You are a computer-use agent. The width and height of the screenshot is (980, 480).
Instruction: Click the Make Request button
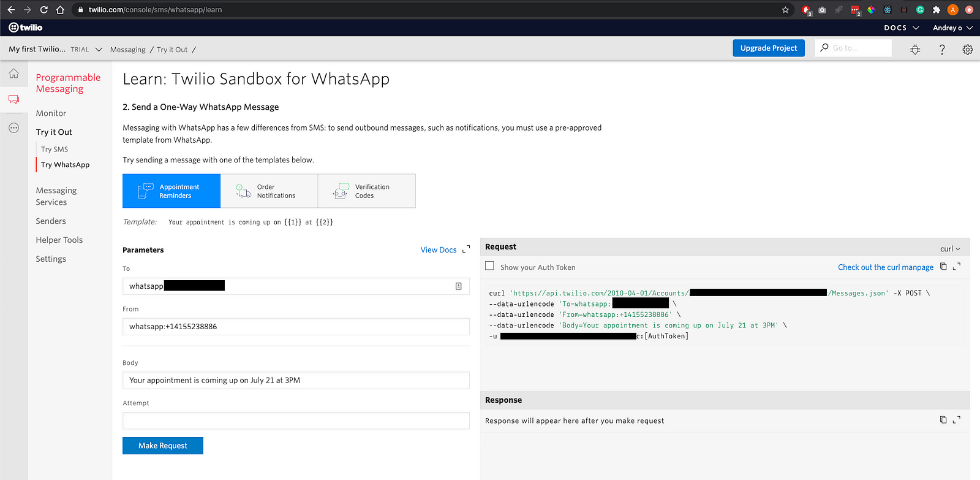(163, 446)
